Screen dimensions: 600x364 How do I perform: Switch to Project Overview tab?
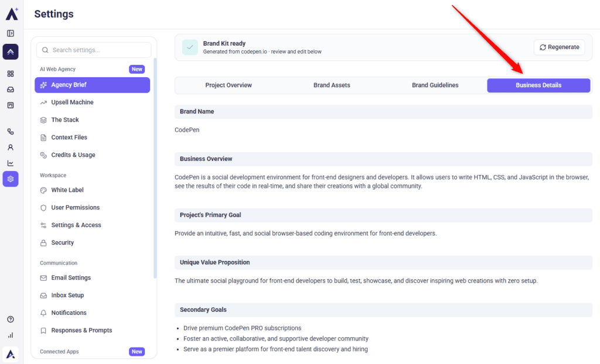point(229,85)
